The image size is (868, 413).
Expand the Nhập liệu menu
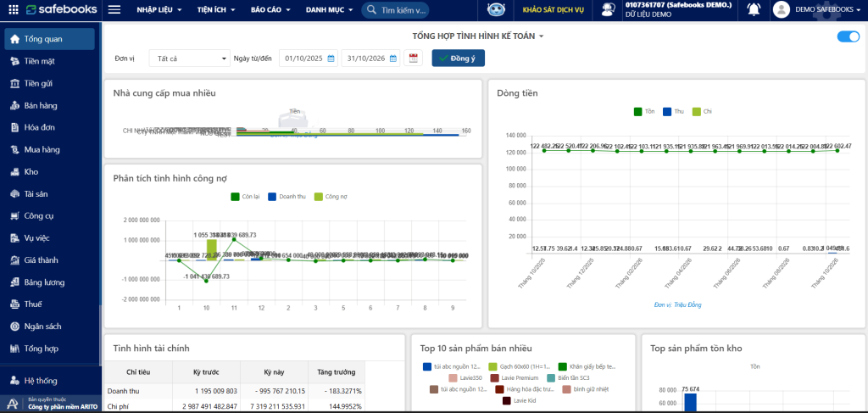[x=159, y=10]
